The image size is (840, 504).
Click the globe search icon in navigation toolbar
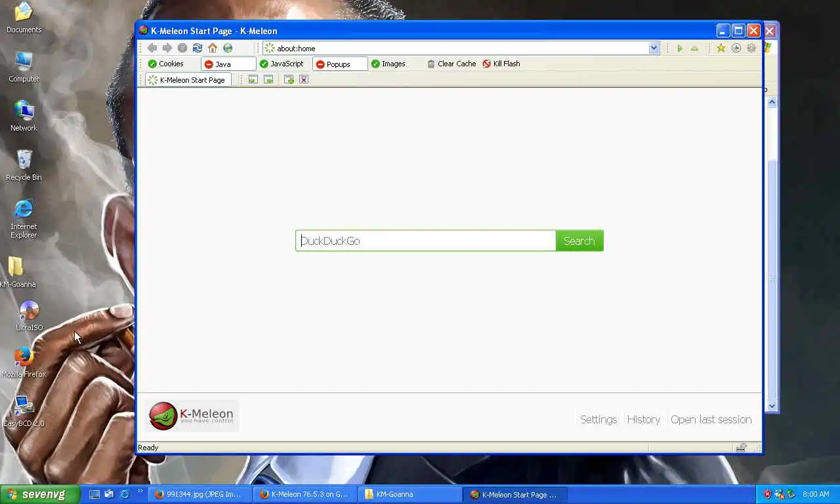pos(228,48)
